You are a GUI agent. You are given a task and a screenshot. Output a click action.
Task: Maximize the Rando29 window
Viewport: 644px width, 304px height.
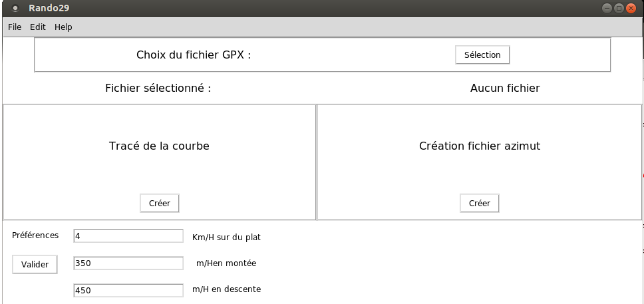pyautogui.click(x=619, y=8)
